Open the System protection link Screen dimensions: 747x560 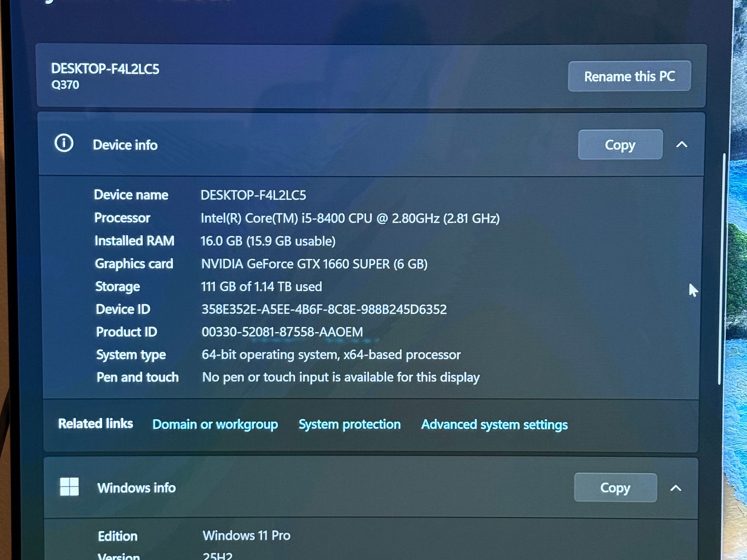pos(349,424)
